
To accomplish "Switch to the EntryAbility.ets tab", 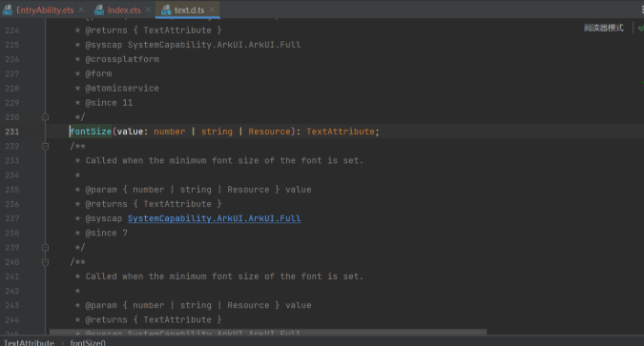I will (x=45, y=10).
